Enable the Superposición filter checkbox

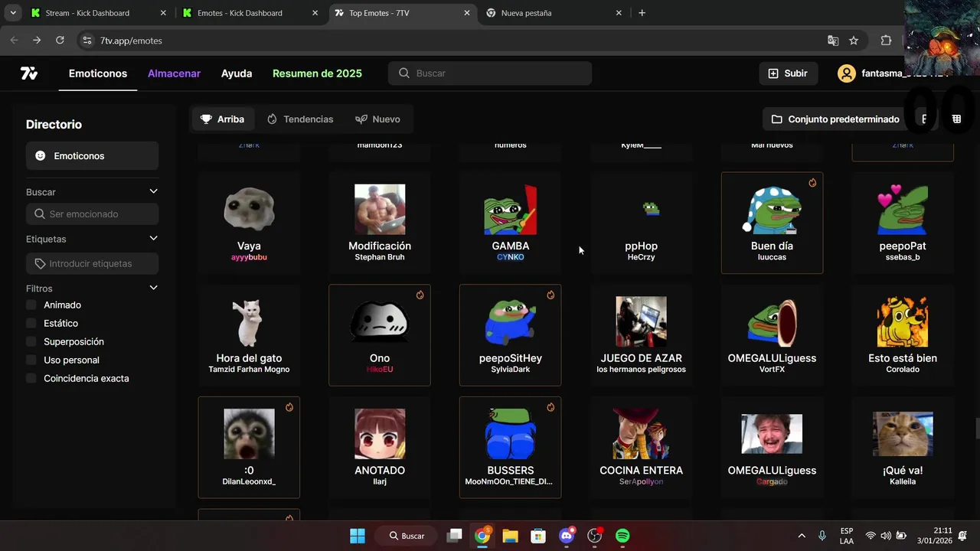pyautogui.click(x=31, y=341)
